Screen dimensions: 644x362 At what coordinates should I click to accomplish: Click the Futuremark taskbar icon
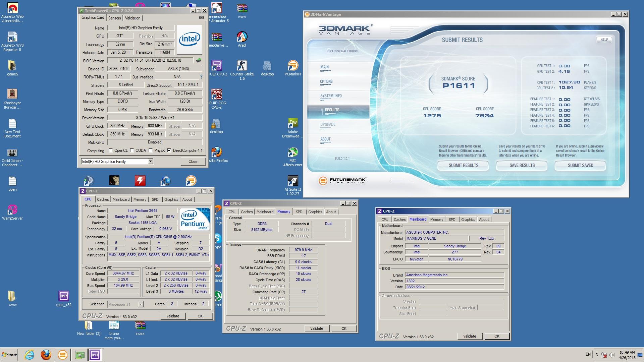click(62, 355)
